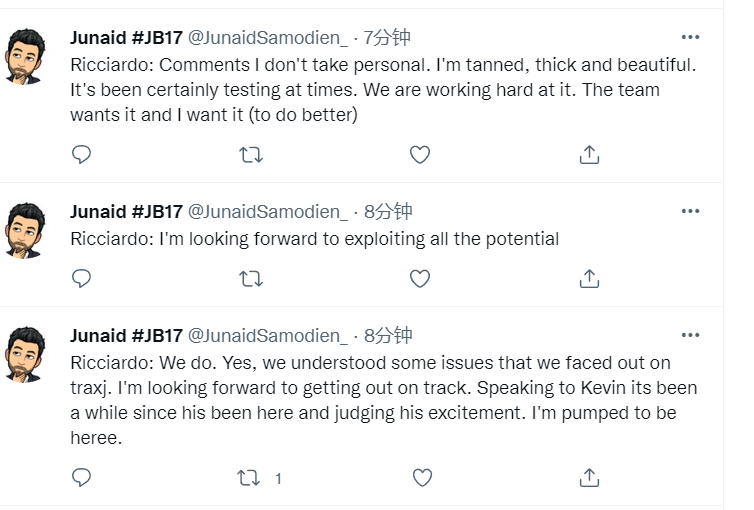Retweet the 'exploiting all the potential' tweet
Image resolution: width=754 pixels, height=510 pixels.
tap(251, 279)
